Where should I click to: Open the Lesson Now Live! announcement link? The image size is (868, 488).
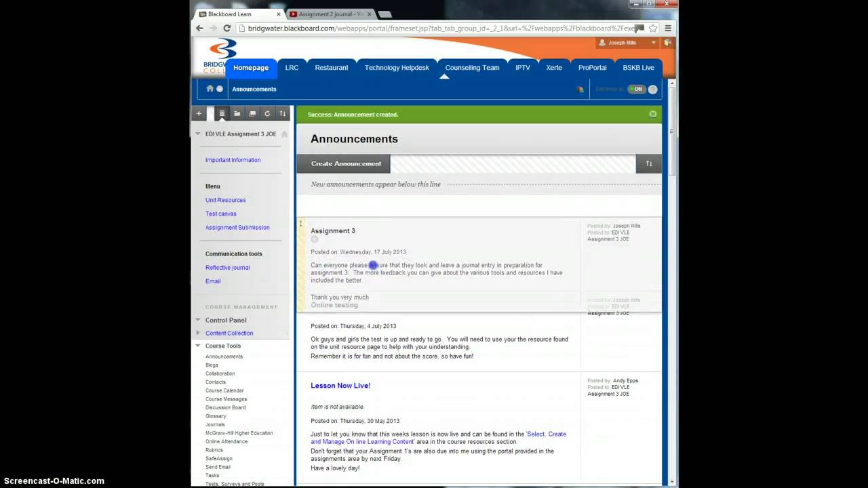(x=340, y=386)
